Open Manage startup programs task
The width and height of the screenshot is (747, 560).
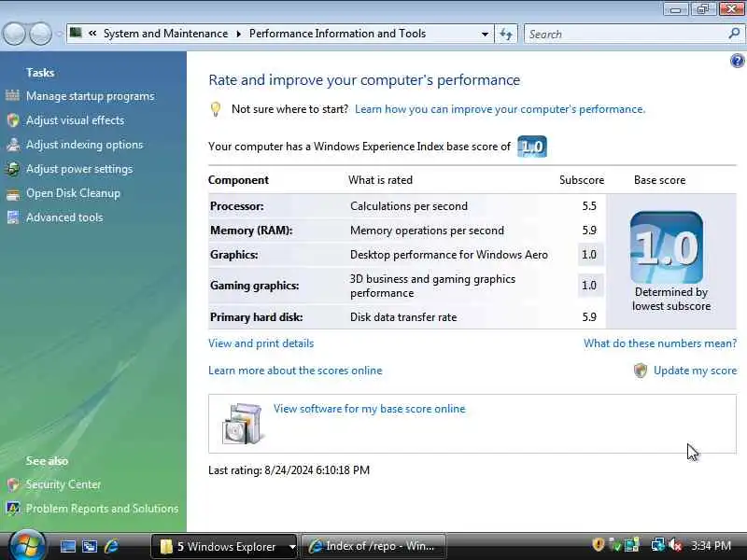[90, 96]
